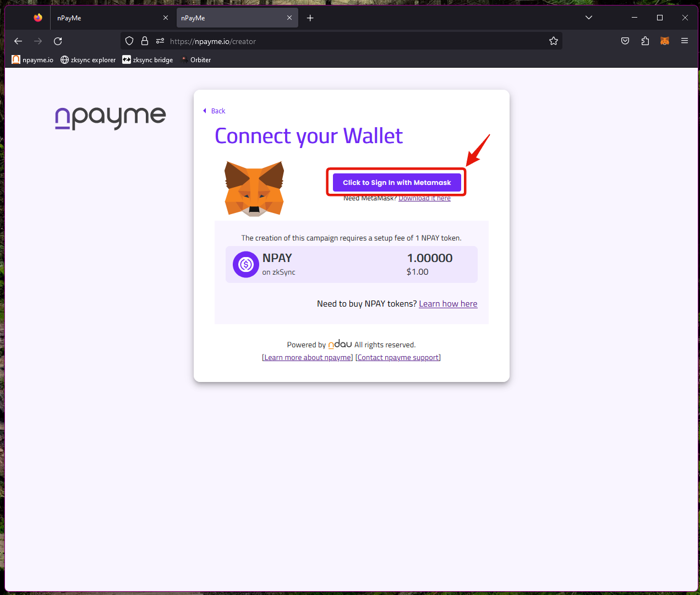The width and height of the screenshot is (700, 595).
Task: Open Learn more about npayme link
Action: (308, 358)
